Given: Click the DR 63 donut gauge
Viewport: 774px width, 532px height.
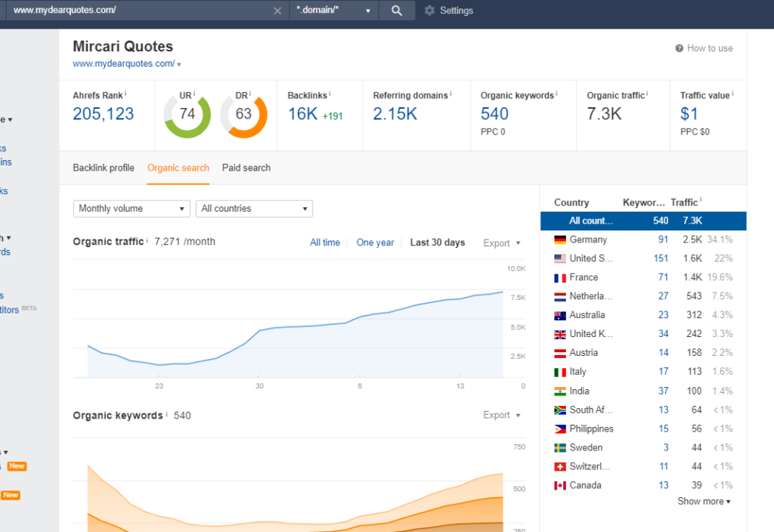Looking at the screenshot, I should [243, 115].
